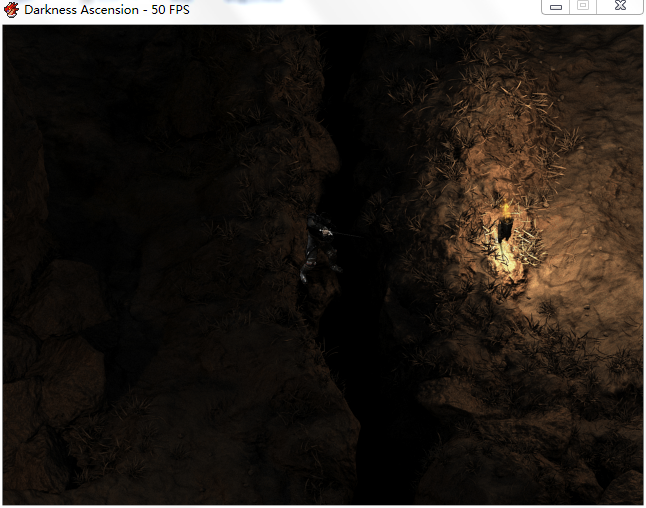The image size is (646, 508).
Task: Click the dark torch holder beneath the flame
Action: point(505,231)
